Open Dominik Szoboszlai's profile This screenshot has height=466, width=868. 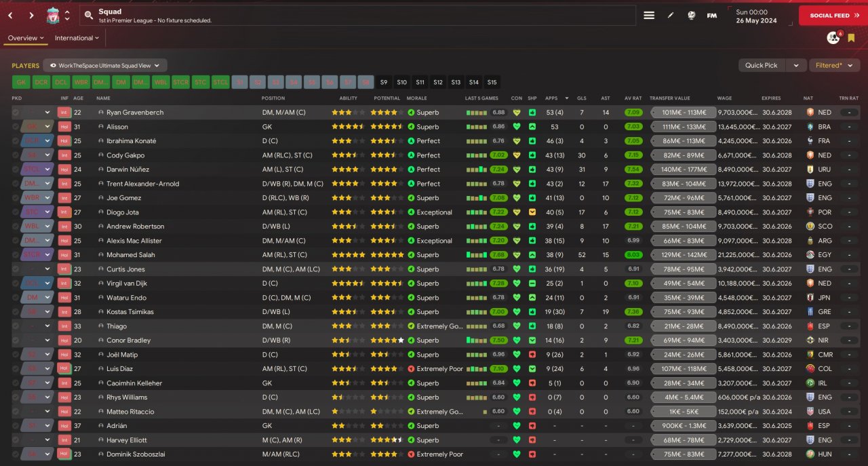tap(136, 454)
